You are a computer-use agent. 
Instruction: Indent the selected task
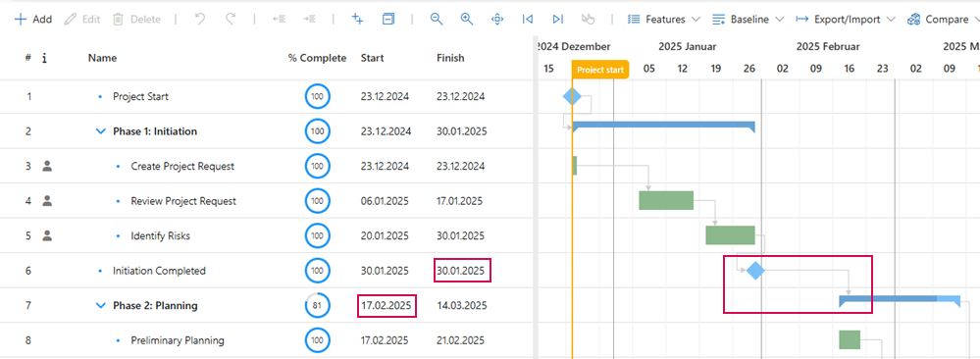pyautogui.click(x=309, y=20)
